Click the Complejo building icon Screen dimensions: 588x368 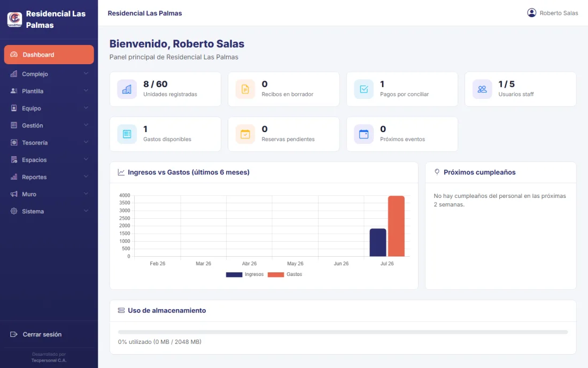click(14, 74)
